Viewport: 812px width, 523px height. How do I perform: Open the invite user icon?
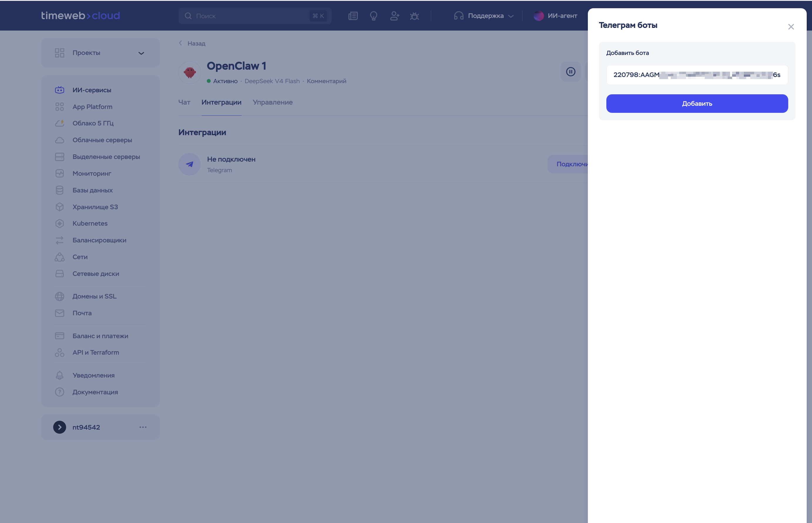pos(395,16)
